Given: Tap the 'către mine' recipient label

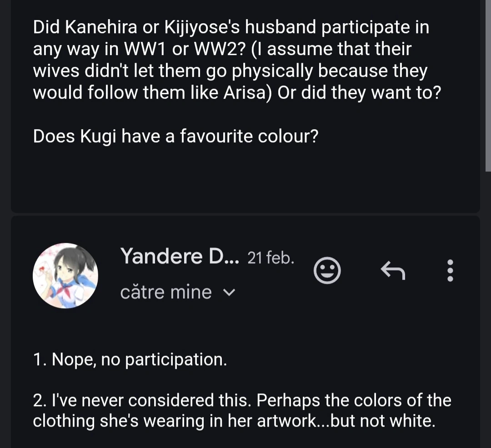Looking at the screenshot, I should pyautogui.click(x=166, y=292).
